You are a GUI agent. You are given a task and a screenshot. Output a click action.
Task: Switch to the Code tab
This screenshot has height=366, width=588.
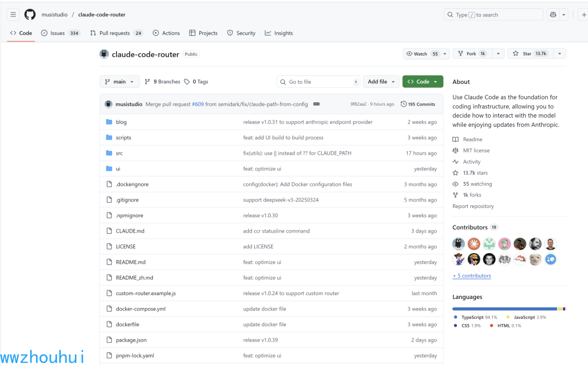pos(21,33)
